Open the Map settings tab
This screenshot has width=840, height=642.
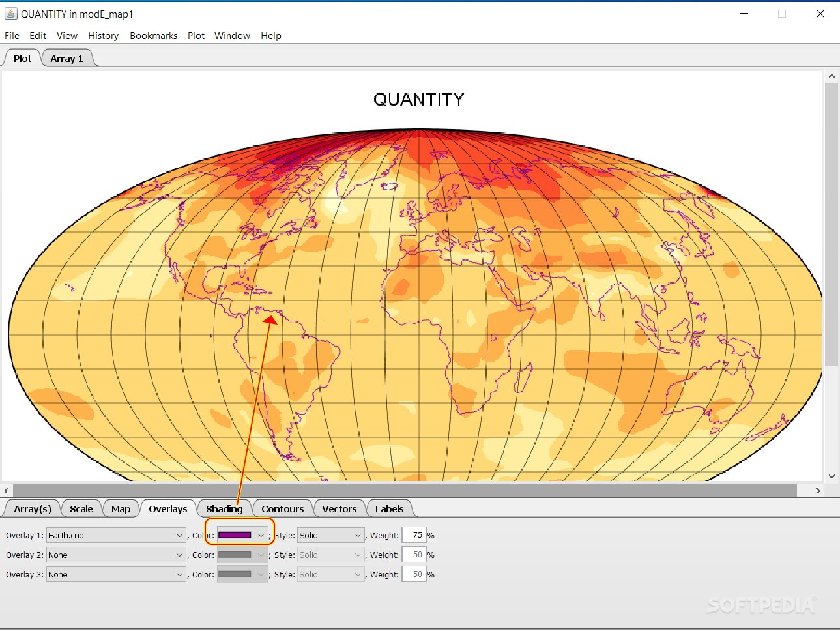point(121,508)
